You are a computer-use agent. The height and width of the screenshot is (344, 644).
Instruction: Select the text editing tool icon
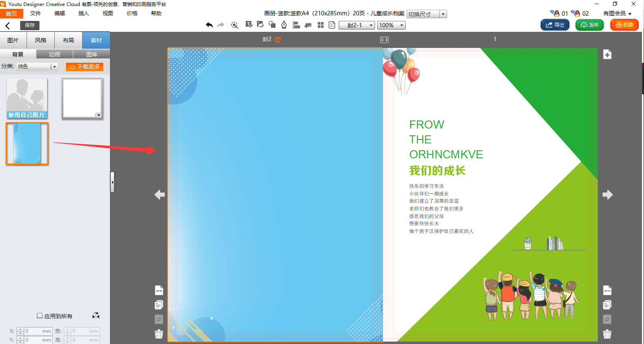[249, 25]
